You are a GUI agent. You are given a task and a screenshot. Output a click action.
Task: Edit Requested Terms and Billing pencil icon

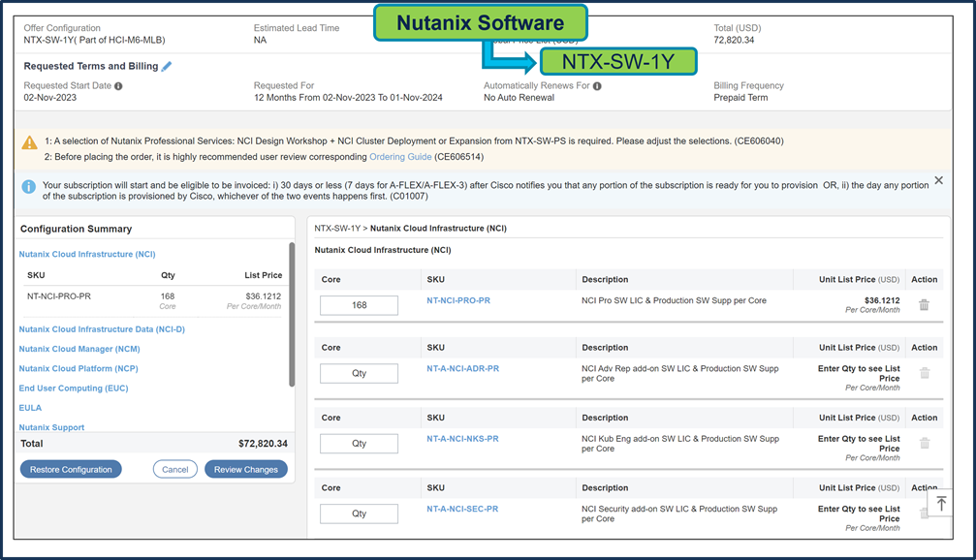pos(166,67)
